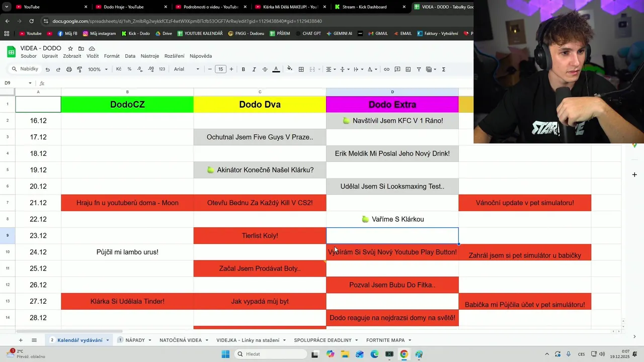Click the Nabídky search menus box

[x=25, y=69]
